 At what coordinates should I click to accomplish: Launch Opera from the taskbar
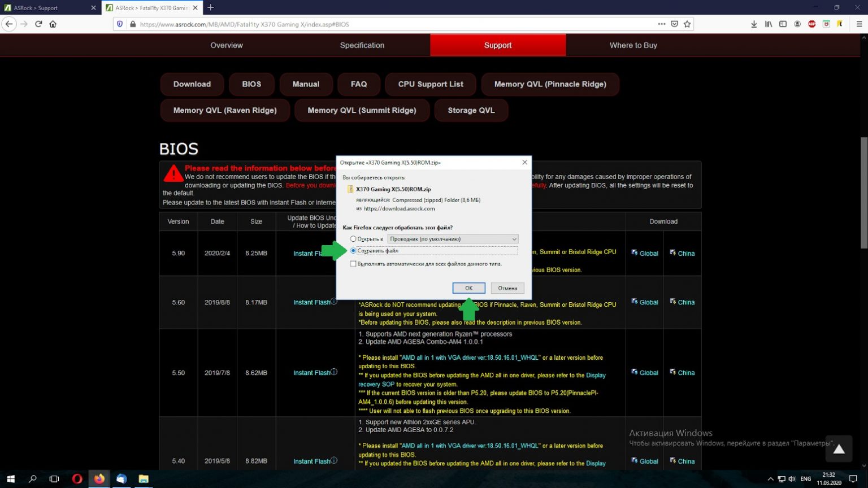(77, 479)
